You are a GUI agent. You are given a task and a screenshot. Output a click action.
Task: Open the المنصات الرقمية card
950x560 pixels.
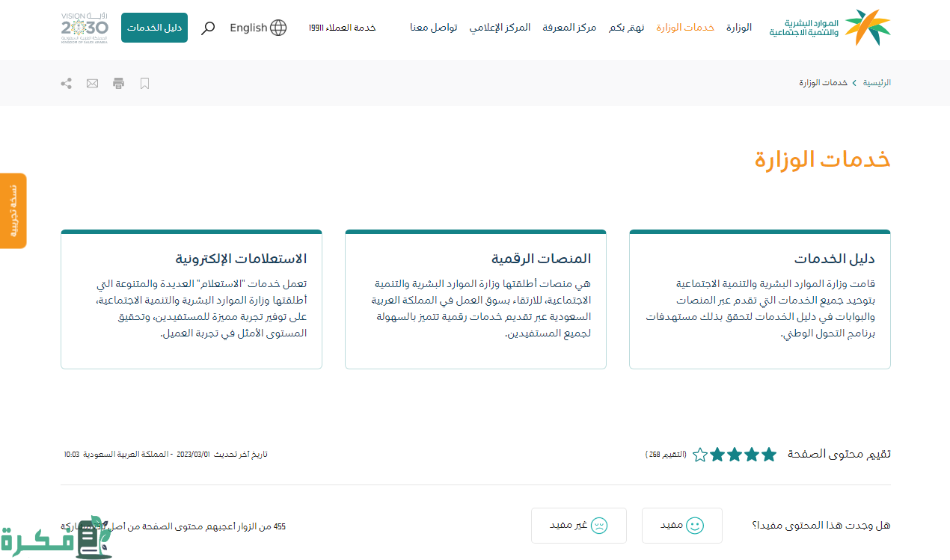[x=476, y=299]
